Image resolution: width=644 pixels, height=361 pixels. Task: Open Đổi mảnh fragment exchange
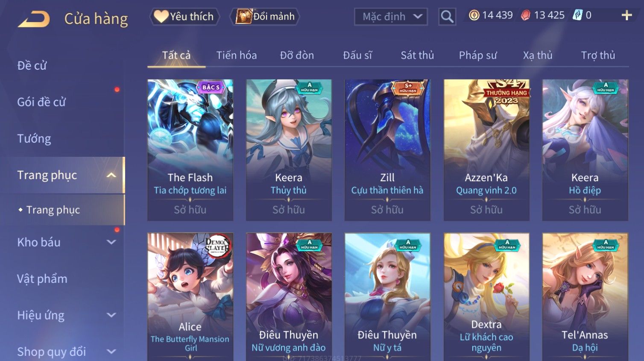[265, 17]
